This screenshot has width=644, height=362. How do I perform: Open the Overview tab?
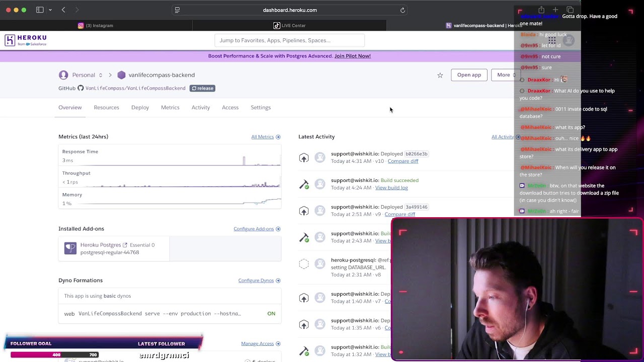70,108
